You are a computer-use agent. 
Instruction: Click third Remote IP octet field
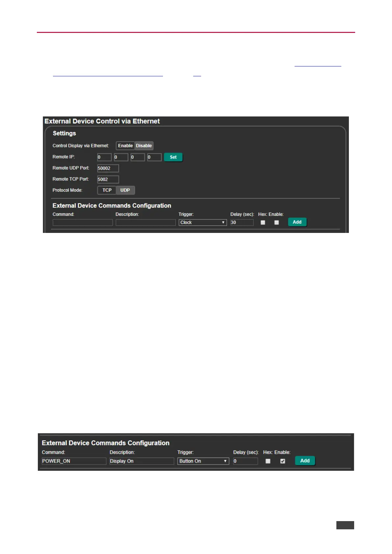tap(138, 157)
